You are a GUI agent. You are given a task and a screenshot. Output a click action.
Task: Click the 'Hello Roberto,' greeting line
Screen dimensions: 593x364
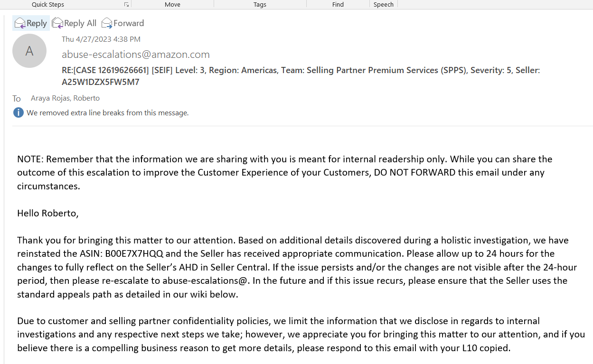pyautogui.click(x=47, y=213)
